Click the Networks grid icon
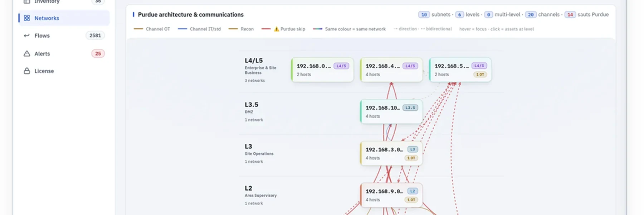The height and width of the screenshot is (215, 644). pyautogui.click(x=27, y=18)
